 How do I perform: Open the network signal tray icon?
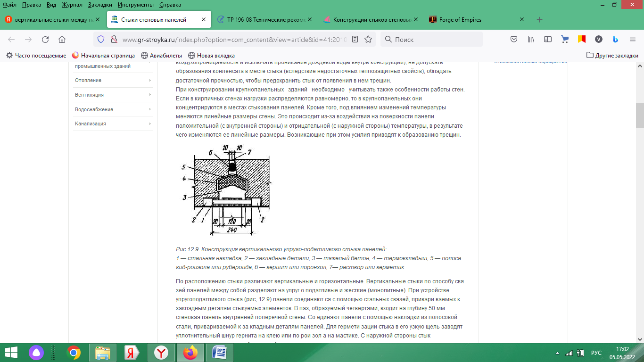[570, 353]
